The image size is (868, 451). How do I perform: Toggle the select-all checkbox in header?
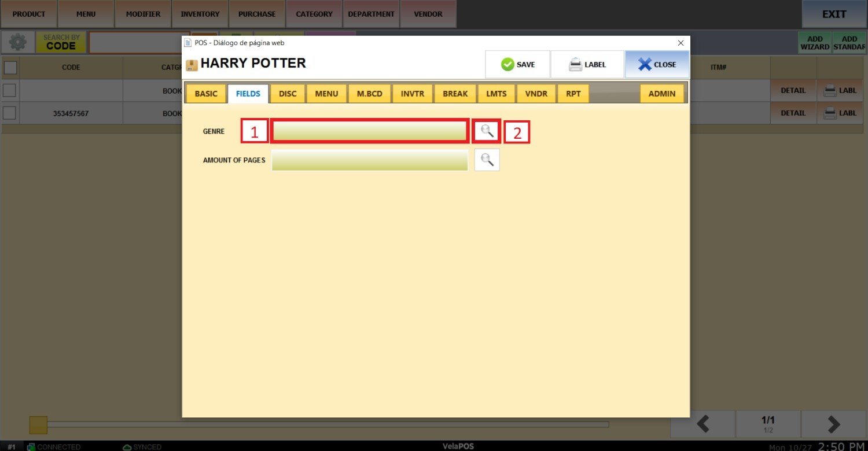click(10, 68)
